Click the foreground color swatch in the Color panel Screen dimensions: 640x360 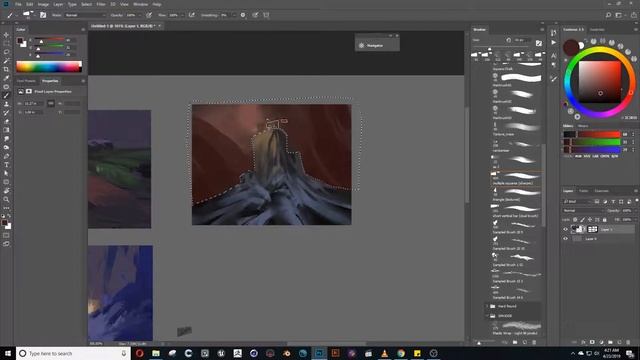pos(20,41)
